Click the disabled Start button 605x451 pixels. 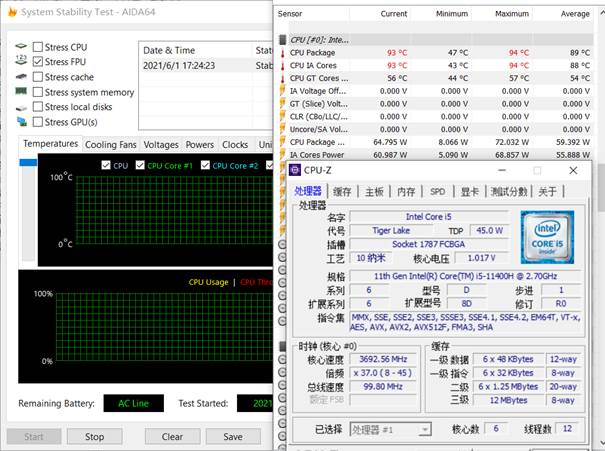click(34, 437)
